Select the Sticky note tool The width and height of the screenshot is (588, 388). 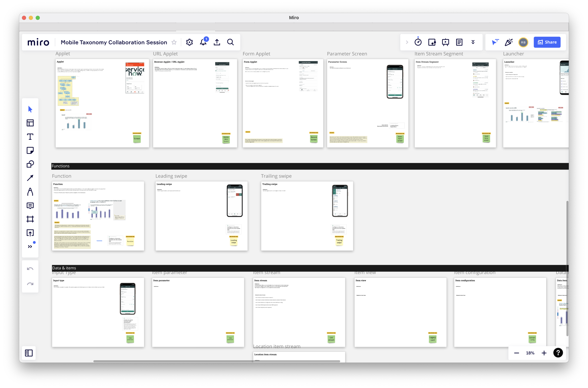(x=30, y=150)
